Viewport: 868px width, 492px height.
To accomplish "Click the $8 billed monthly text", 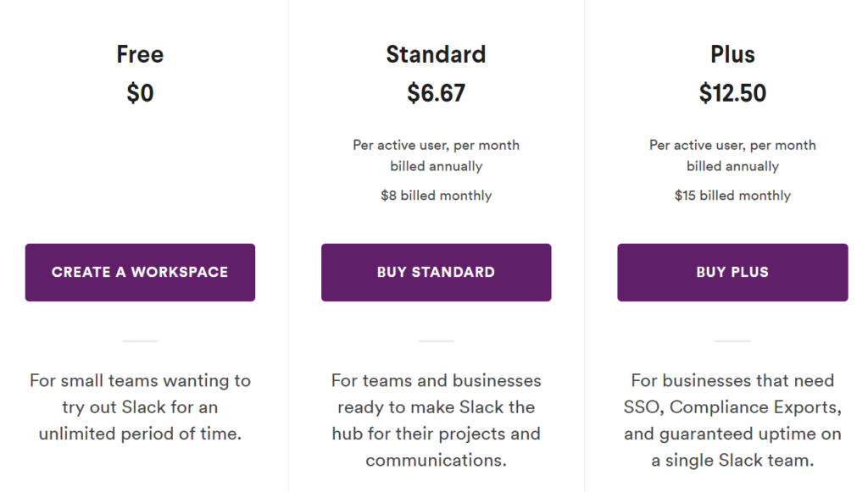I will 437,195.
